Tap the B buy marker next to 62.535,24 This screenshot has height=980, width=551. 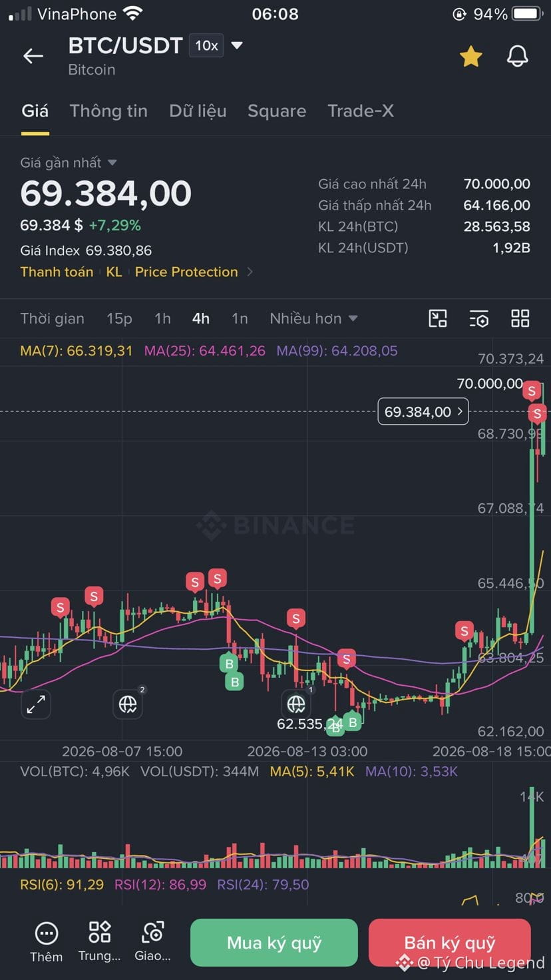pyautogui.click(x=335, y=728)
